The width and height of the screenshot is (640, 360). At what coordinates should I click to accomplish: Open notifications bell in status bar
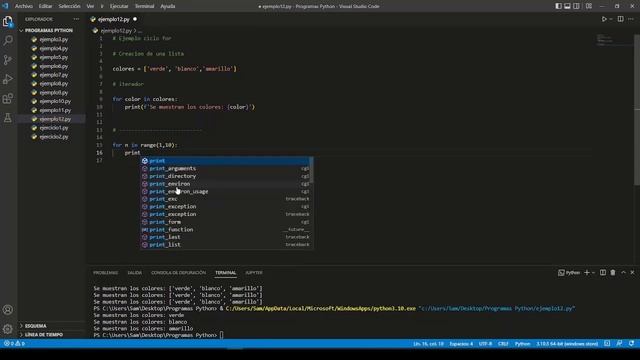click(631, 344)
